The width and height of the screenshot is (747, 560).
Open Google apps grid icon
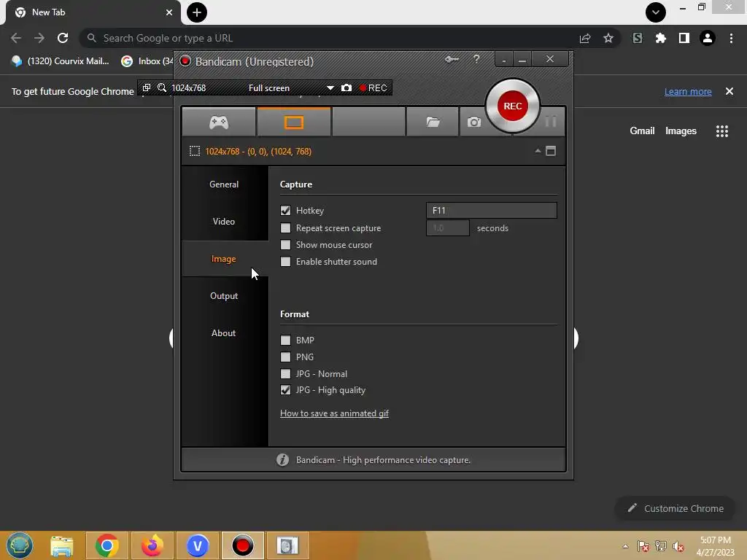click(x=722, y=131)
